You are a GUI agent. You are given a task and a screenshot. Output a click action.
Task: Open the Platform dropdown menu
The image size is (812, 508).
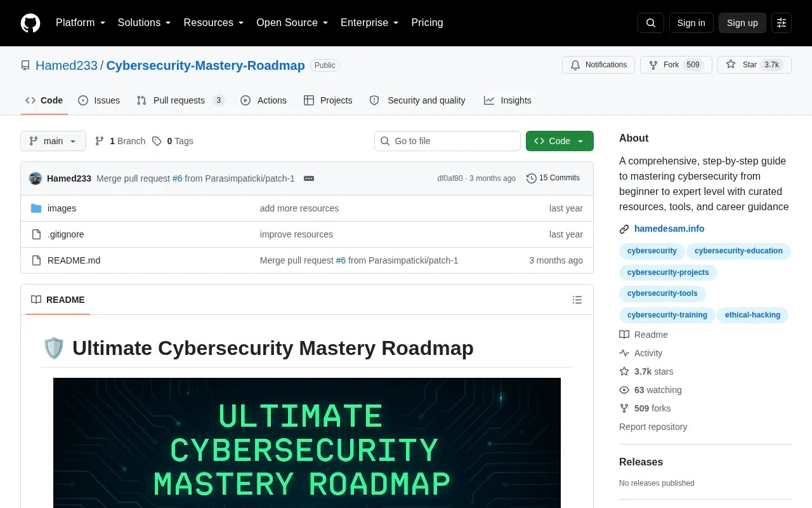(x=81, y=23)
